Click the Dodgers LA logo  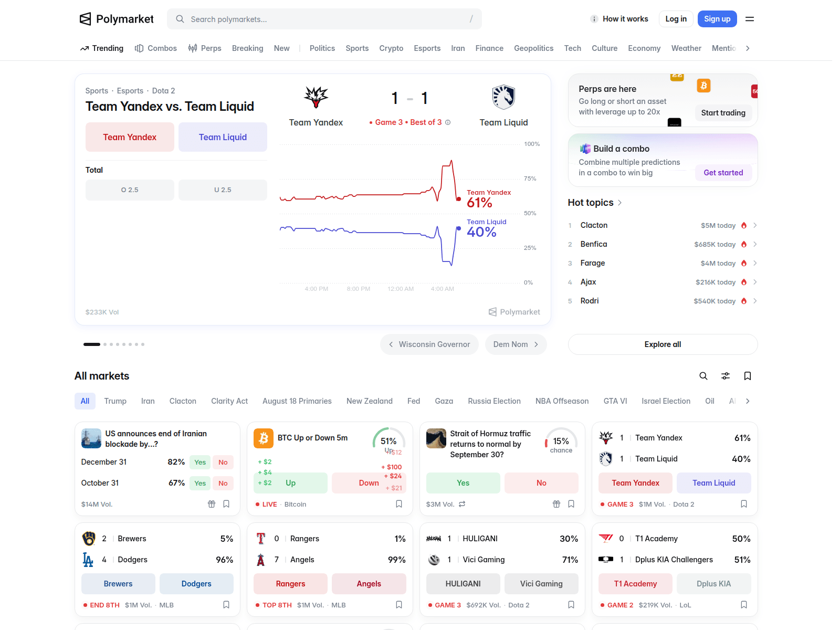88,560
